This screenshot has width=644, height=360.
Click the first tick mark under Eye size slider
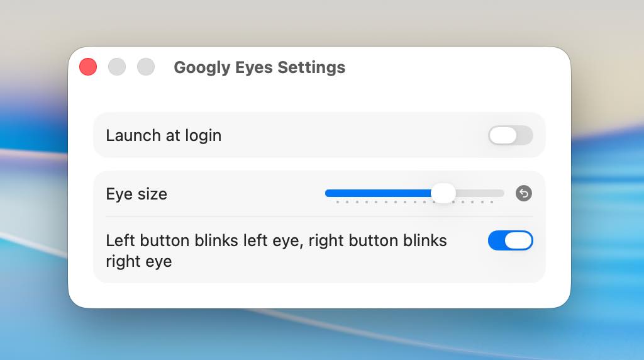338,203
